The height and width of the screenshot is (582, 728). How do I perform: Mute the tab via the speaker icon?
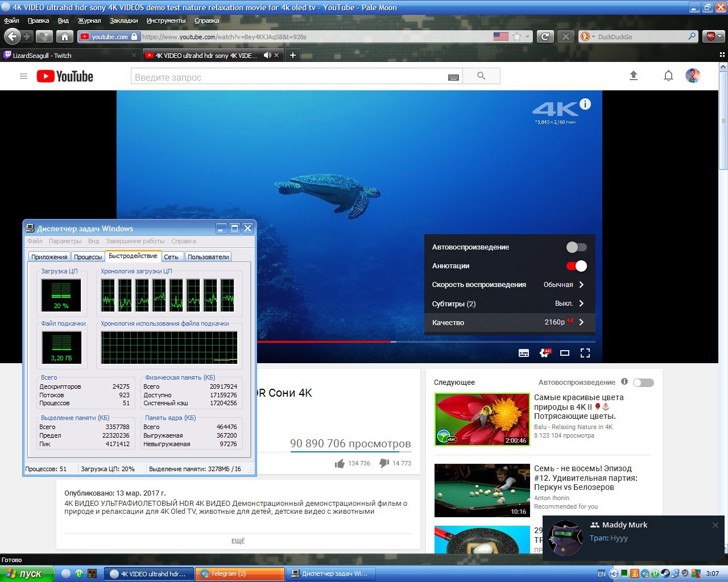267,55
